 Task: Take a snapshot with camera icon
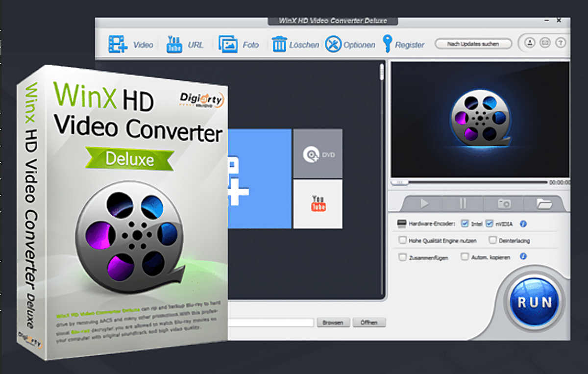pyautogui.click(x=504, y=204)
